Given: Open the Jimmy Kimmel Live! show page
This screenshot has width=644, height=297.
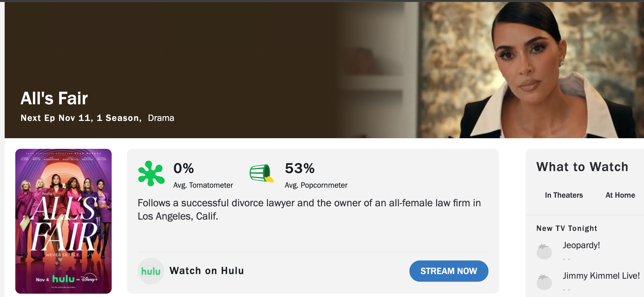Looking at the screenshot, I should tap(601, 276).
